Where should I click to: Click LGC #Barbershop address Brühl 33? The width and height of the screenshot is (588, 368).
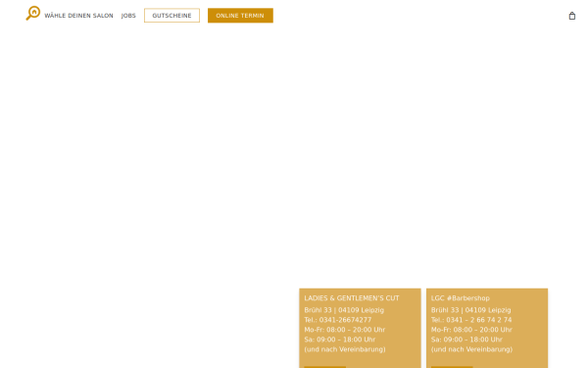470,310
